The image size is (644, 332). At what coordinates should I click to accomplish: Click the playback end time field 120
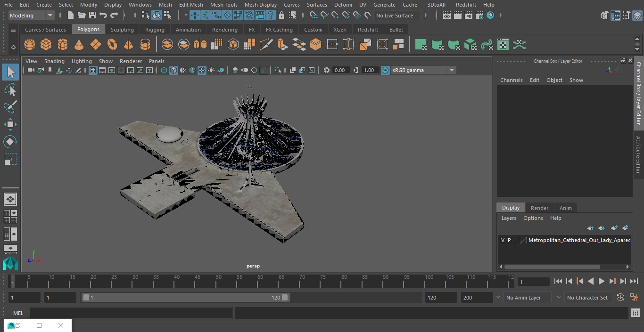441,298
